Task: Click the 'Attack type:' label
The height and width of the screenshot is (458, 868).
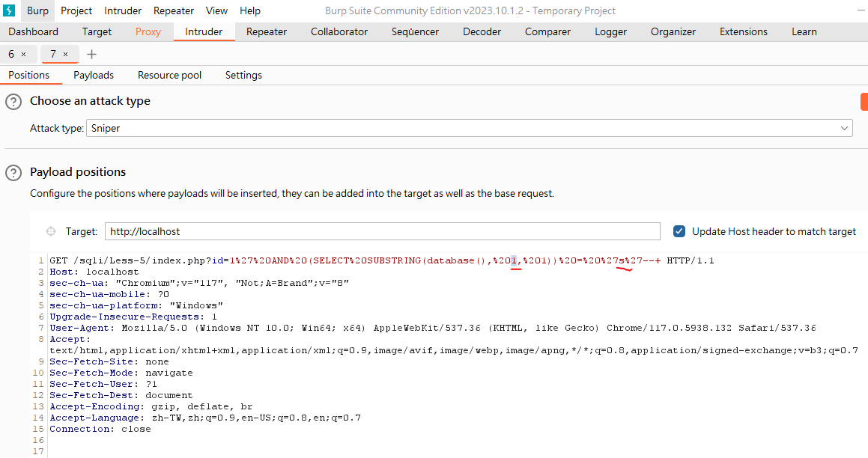Action: [56, 128]
